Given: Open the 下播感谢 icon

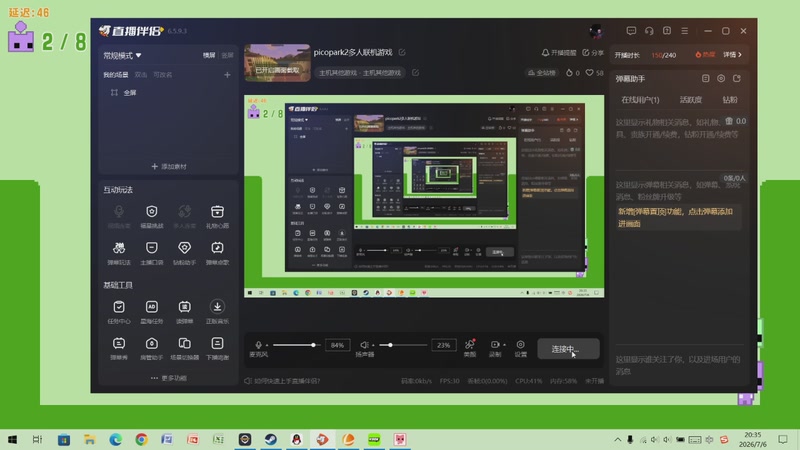Looking at the screenshot, I should click(217, 343).
